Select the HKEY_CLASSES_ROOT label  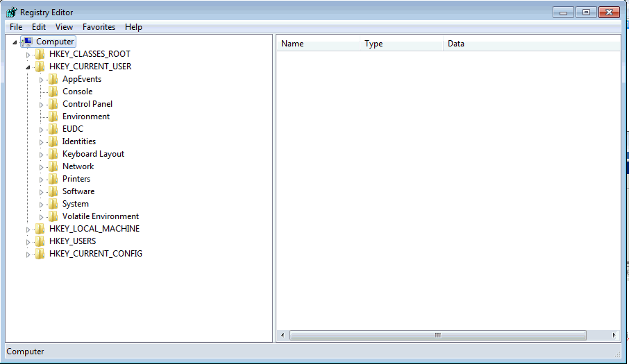coord(90,54)
